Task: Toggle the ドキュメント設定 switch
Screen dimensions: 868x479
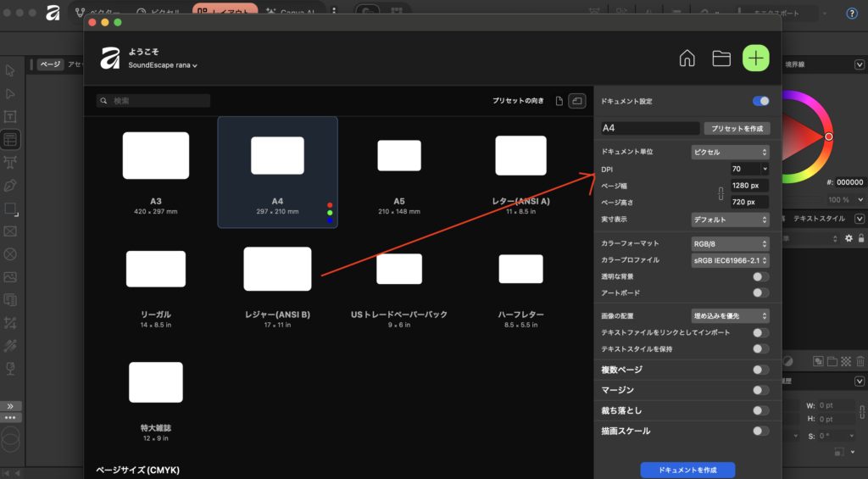Action: (x=760, y=101)
